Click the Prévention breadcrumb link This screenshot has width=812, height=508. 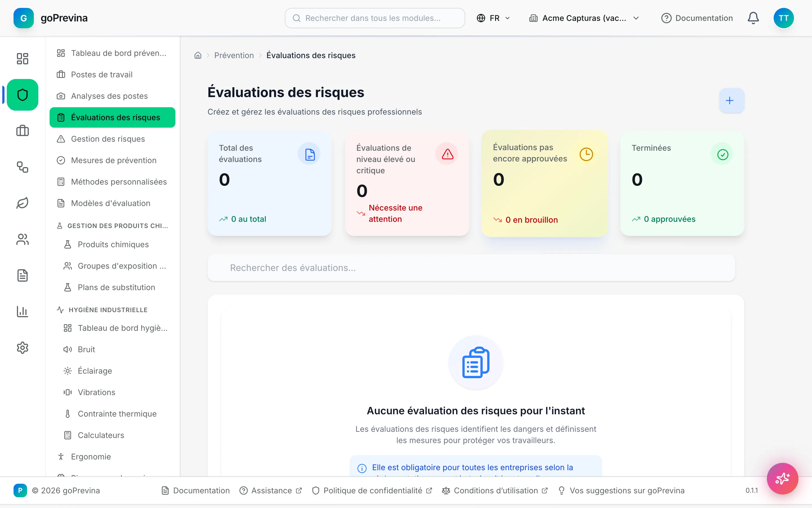click(234, 55)
